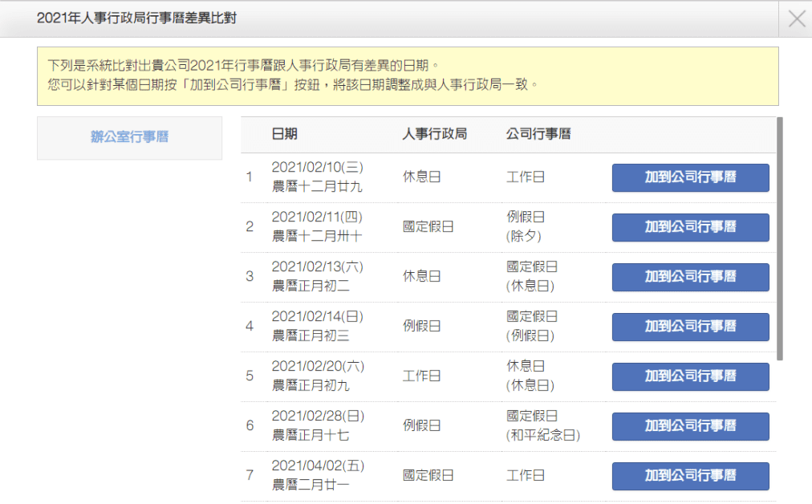Image resolution: width=812 pixels, height=504 pixels.
Task: Click the vertical scrollbar of the list
Action: click(x=780, y=239)
